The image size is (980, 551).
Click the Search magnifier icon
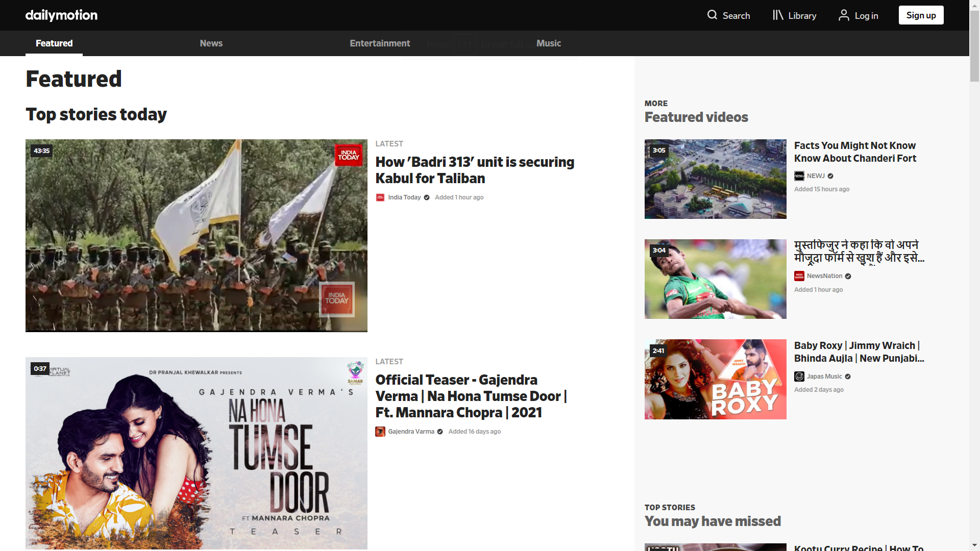tap(712, 15)
